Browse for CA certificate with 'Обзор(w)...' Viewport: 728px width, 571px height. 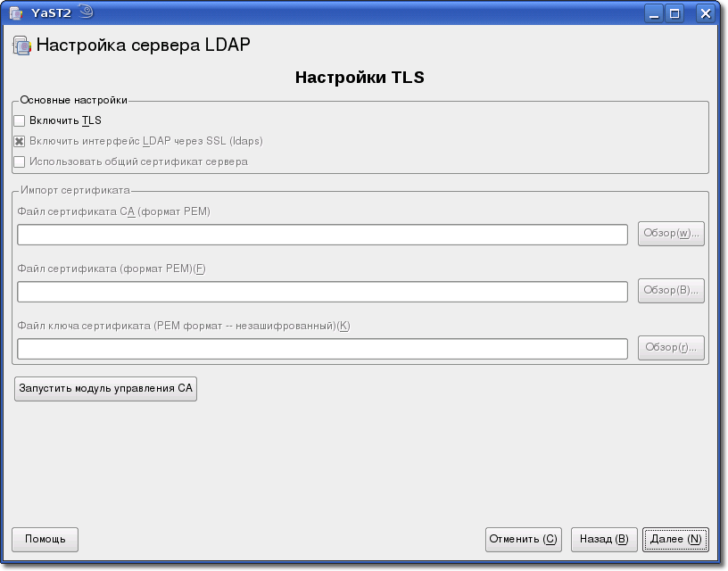coord(671,234)
